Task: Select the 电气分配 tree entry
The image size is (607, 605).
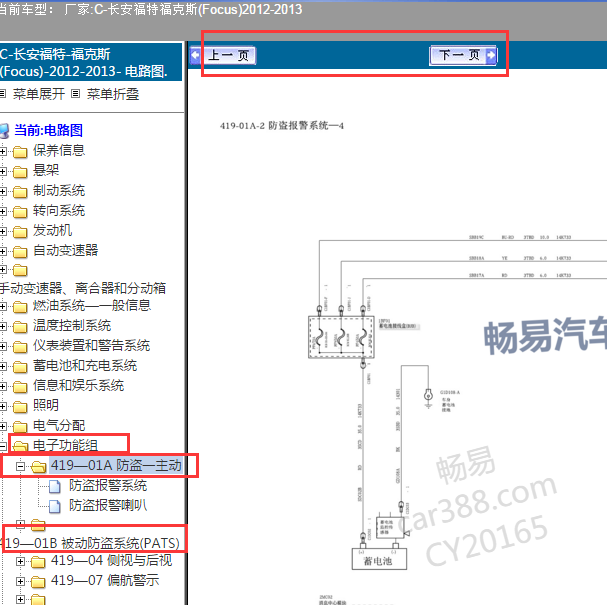Action: (59, 425)
